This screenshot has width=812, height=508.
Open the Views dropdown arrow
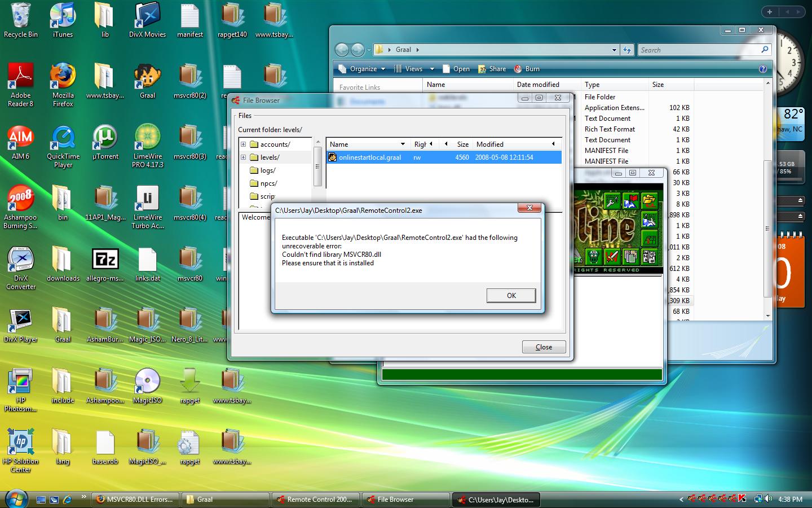(x=432, y=69)
